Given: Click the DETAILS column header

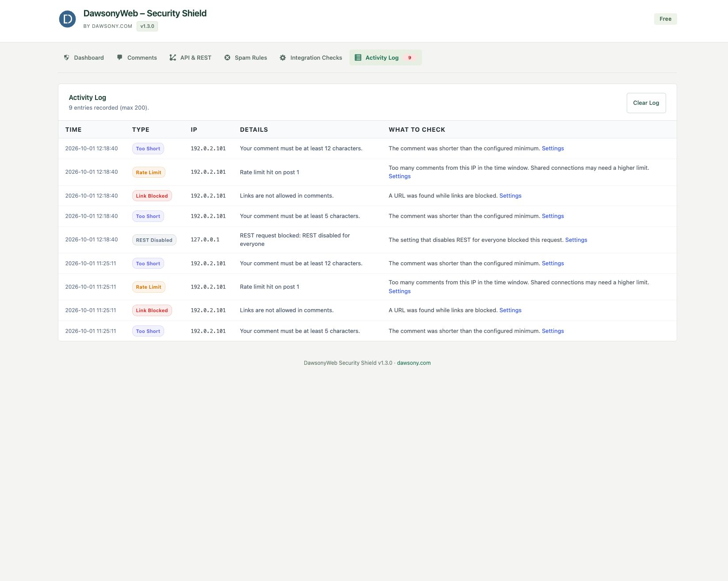Looking at the screenshot, I should tap(254, 130).
